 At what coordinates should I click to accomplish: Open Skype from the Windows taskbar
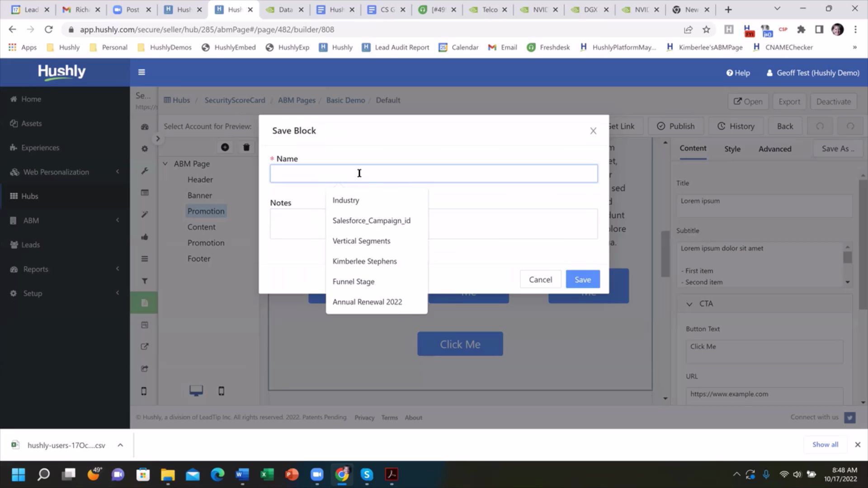click(367, 474)
